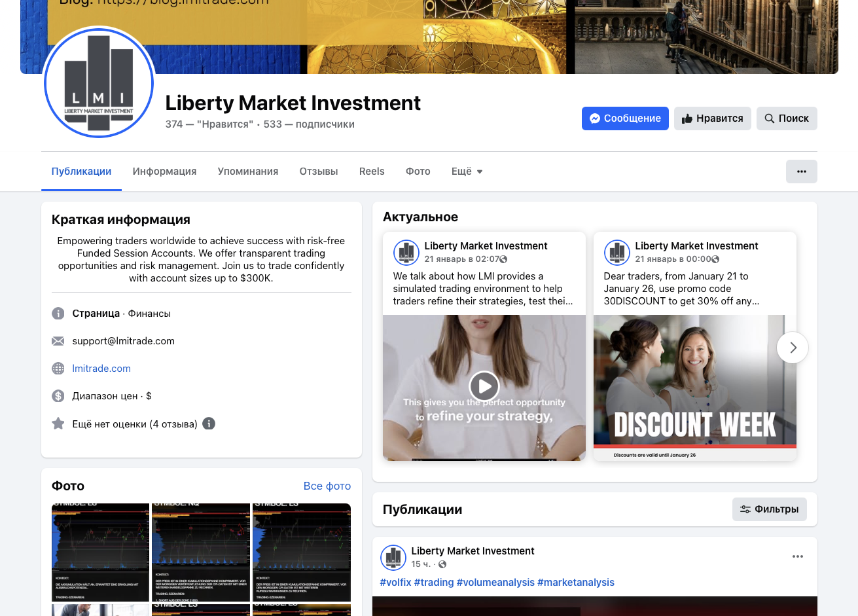Show next featured posts with right arrow

tap(793, 348)
